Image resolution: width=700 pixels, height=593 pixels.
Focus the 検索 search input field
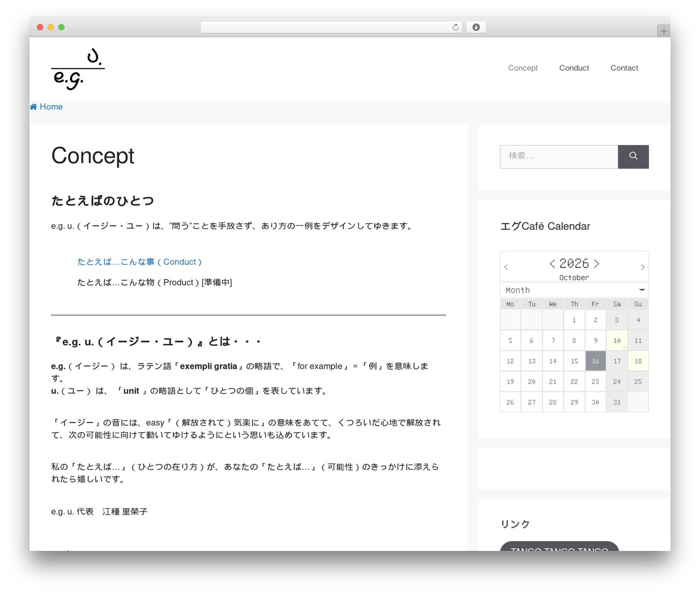[559, 156]
